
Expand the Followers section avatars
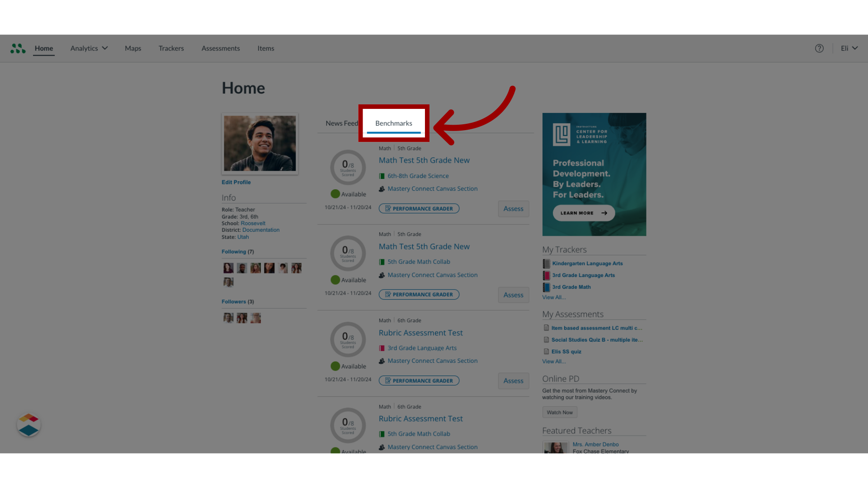pos(233,301)
